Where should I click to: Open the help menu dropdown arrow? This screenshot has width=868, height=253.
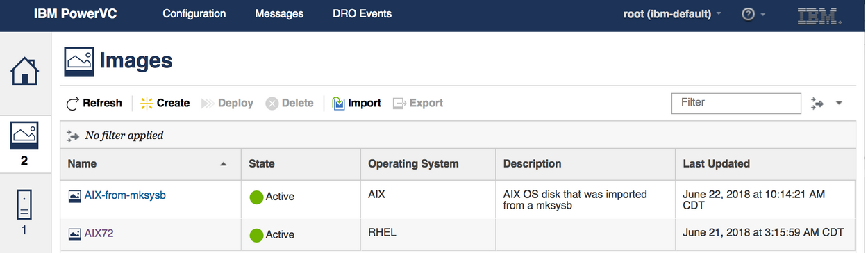click(x=763, y=15)
